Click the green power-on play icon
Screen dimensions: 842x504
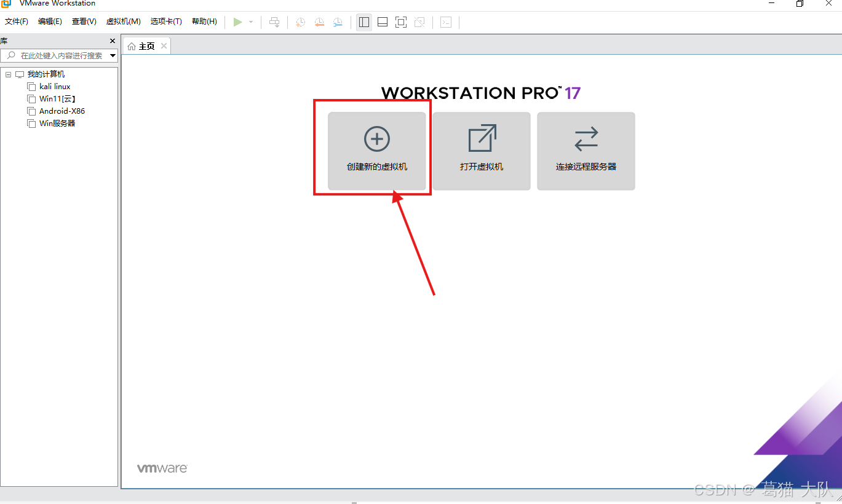click(237, 22)
